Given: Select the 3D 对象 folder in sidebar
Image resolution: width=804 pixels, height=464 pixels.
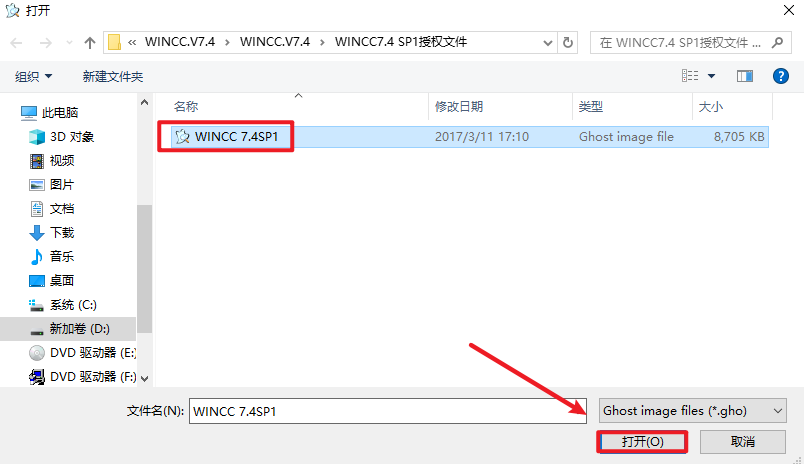Looking at the screenshot, I should 71,137.
